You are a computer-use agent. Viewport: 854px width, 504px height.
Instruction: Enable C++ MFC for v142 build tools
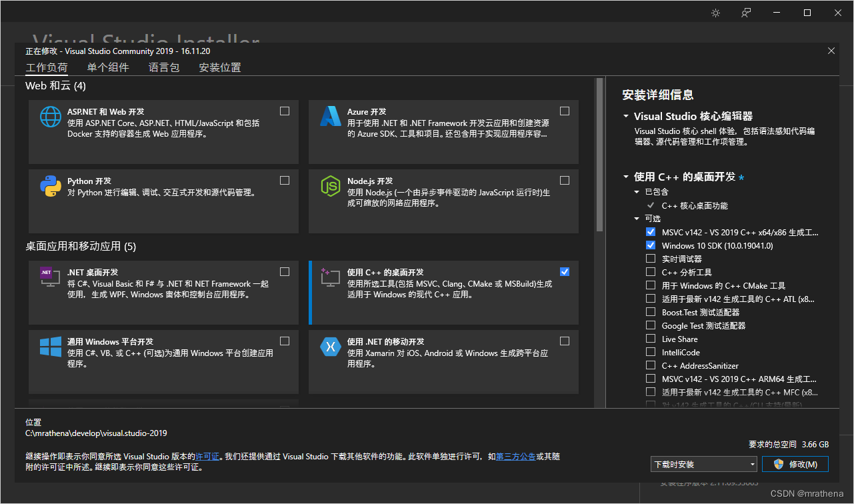click(651, 392)
